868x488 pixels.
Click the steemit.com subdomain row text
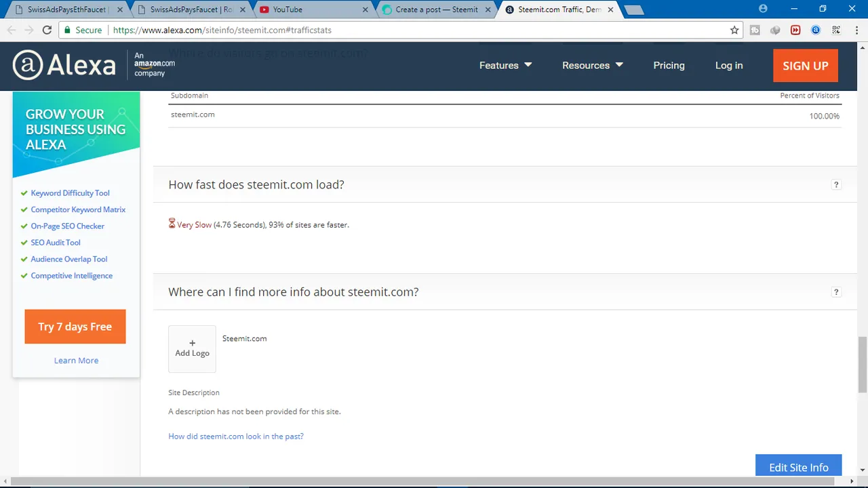tap(193, 115)
